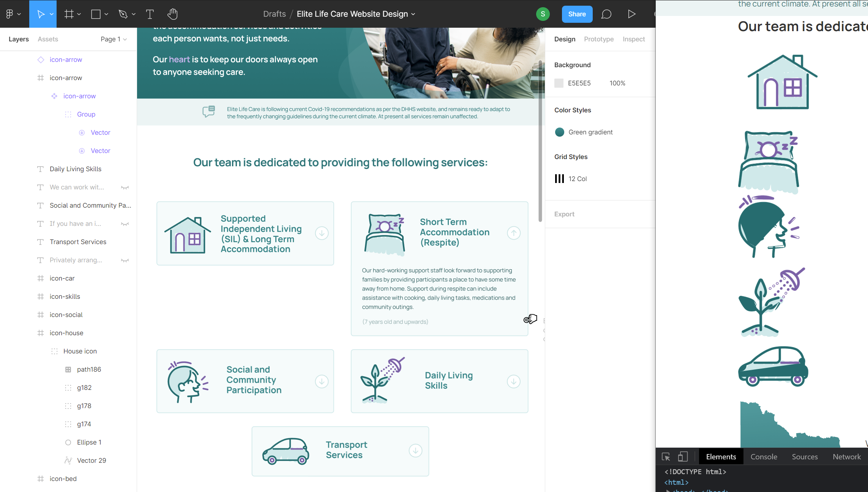Click the Covid-19 notice speech bubble icon
The width and height of the screenshot is (868, 492).
(x=208, y=112)
